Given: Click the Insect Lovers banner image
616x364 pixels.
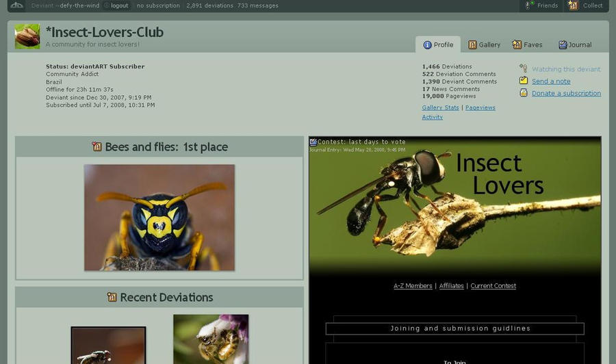Looking at the screenshot, I should [x=455, y=206].
